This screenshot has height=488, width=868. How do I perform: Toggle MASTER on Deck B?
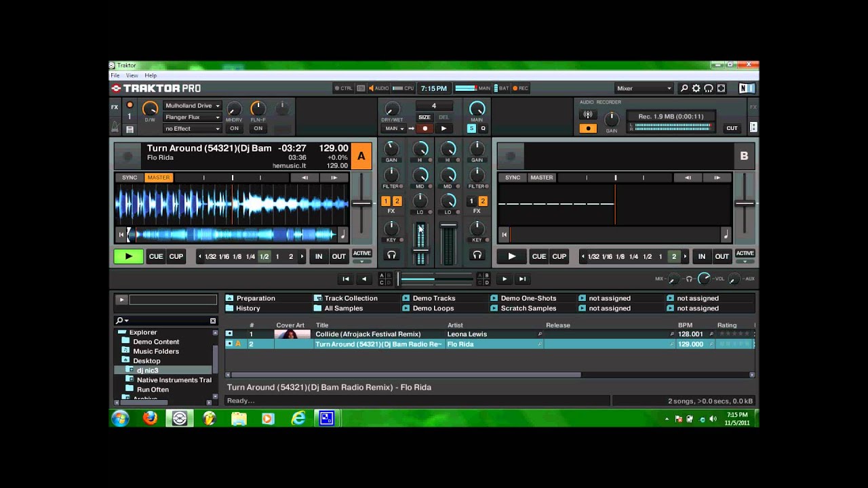coord(542,178)
